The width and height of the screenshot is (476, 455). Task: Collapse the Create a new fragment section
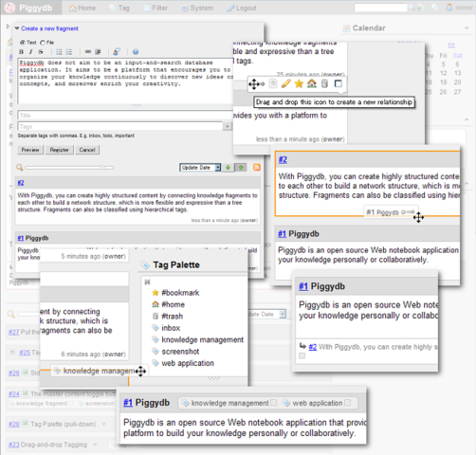point(17,28)
